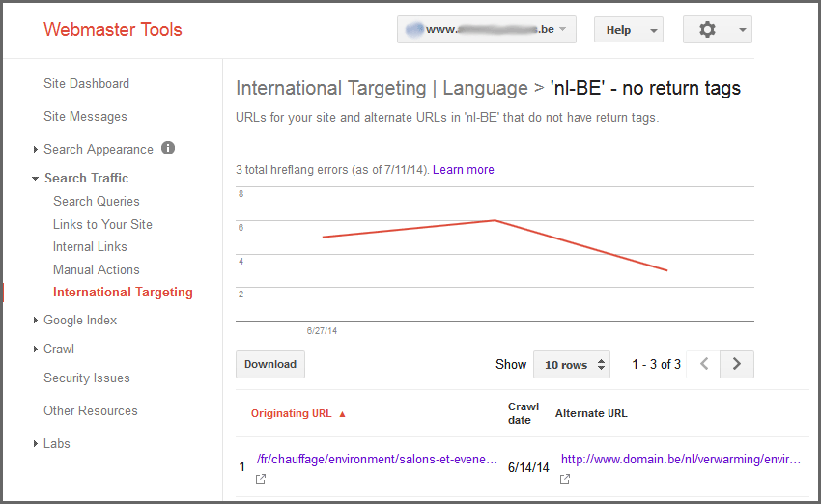Open the Help dropdown

pyautogui.click(x=629, y=30)
